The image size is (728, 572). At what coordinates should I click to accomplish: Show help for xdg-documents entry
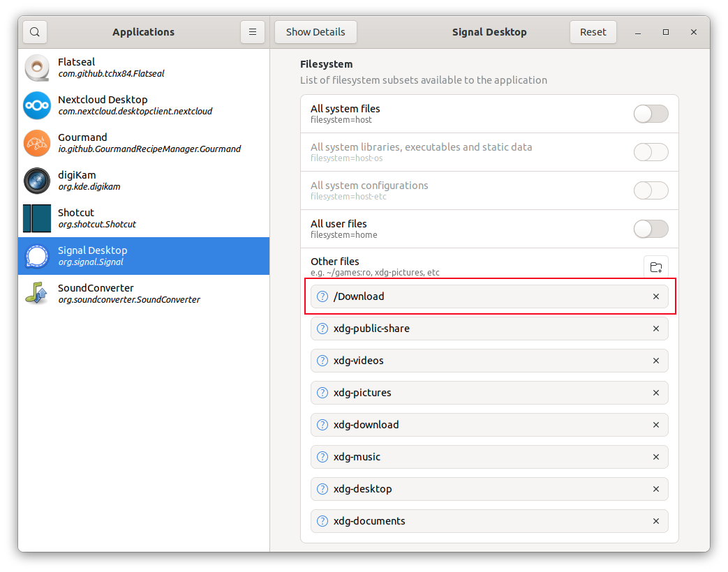[322, 521]
